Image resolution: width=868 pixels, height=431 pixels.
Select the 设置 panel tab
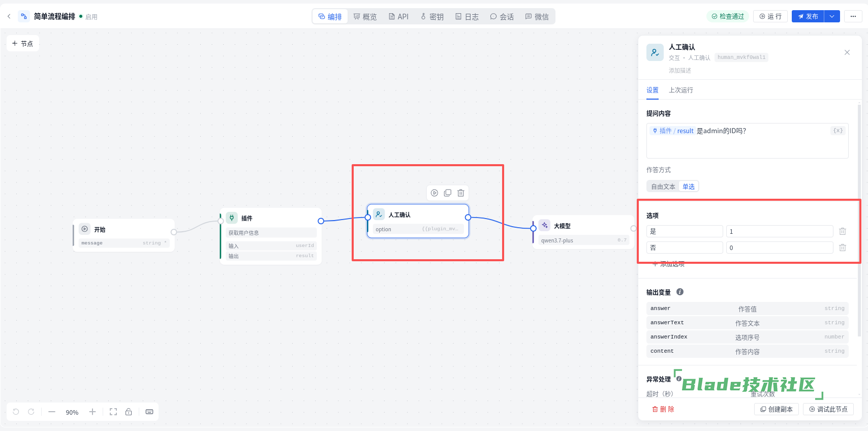(x=653, y=90)
